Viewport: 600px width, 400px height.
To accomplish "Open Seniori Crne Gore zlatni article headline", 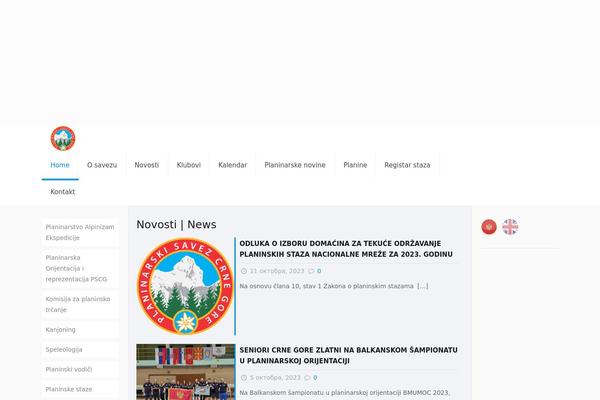I will [349, 355].
